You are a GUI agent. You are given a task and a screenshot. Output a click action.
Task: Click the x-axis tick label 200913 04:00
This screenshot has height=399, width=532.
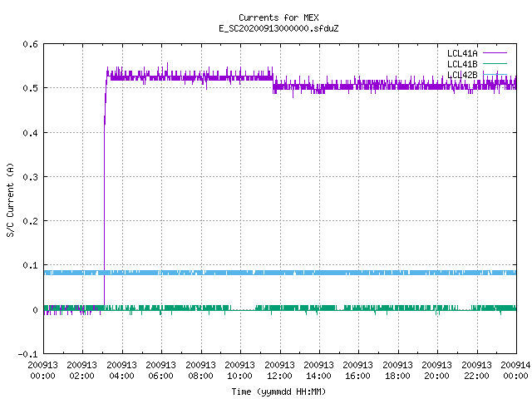click(x=122, y=370)
